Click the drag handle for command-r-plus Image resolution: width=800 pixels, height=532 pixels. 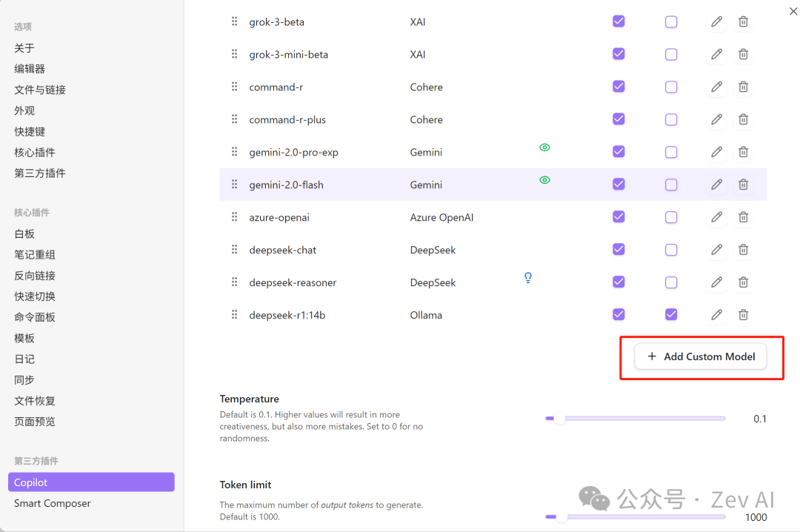click(234, 119)
